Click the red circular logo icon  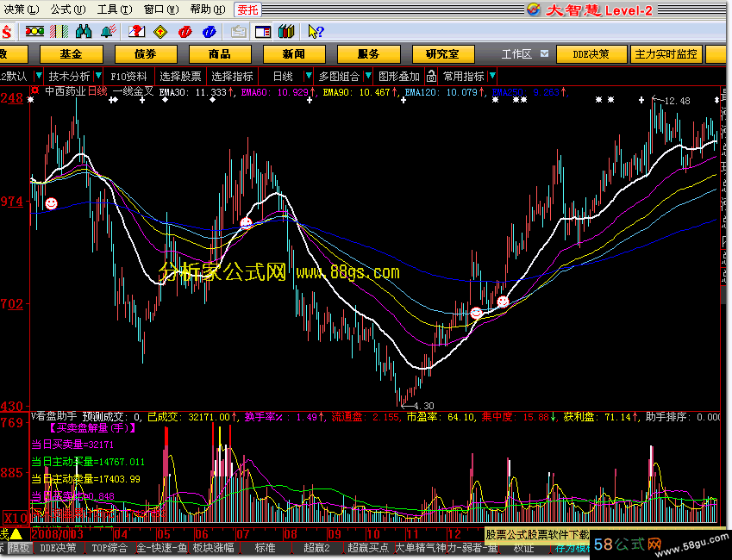coord(185,32)
